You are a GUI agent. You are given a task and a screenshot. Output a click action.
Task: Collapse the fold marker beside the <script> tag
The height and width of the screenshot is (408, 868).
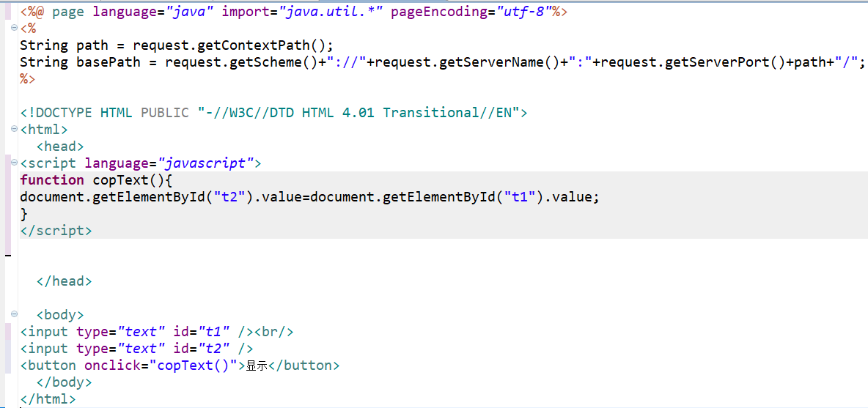[x=14, y=163]
